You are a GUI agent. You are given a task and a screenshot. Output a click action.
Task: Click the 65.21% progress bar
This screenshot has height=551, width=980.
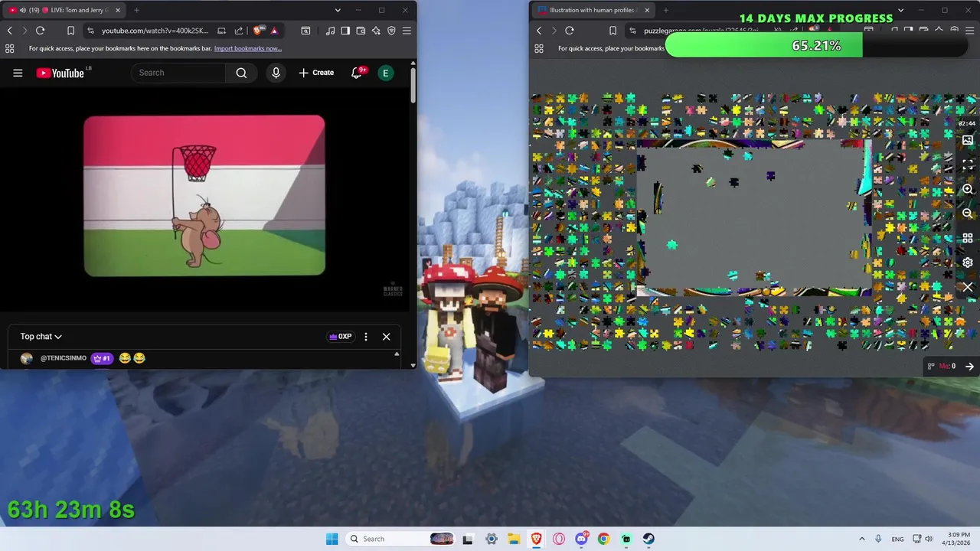817,46
